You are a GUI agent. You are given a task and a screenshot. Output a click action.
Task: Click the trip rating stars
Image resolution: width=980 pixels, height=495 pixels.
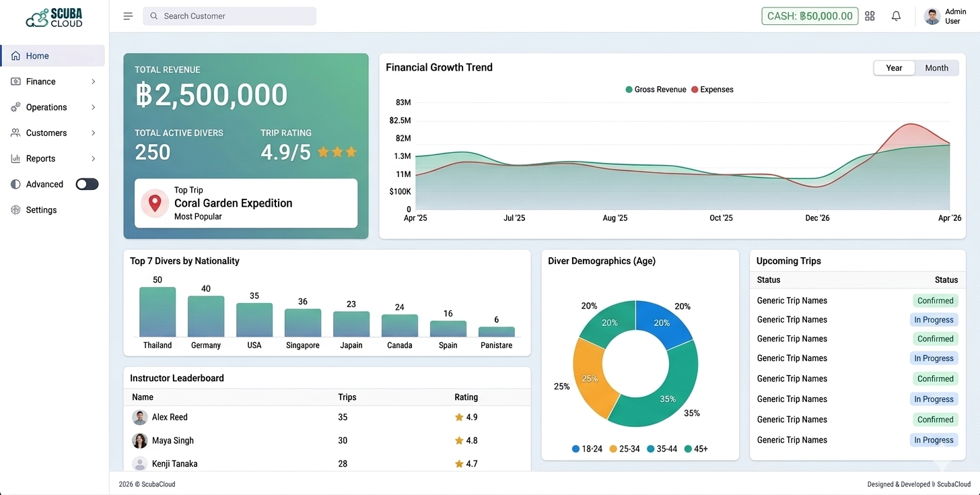337,152
